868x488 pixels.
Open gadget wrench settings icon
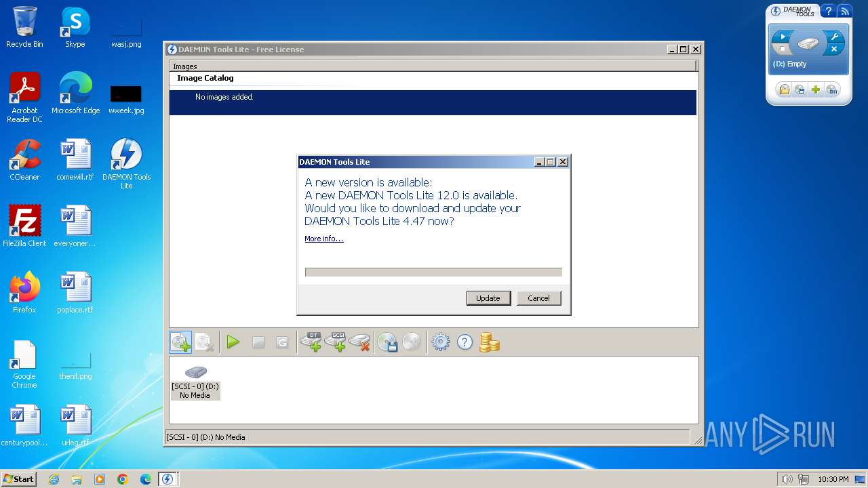(x=835, y=37)
